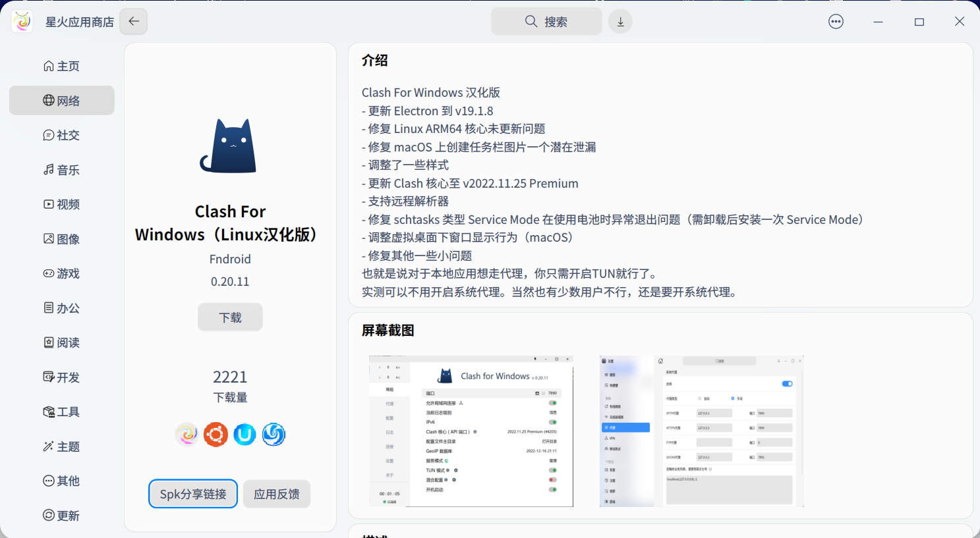Click the Spark OS compatibility icon
The width and height of the screenshot is (980, 538).
click(187, 434)
